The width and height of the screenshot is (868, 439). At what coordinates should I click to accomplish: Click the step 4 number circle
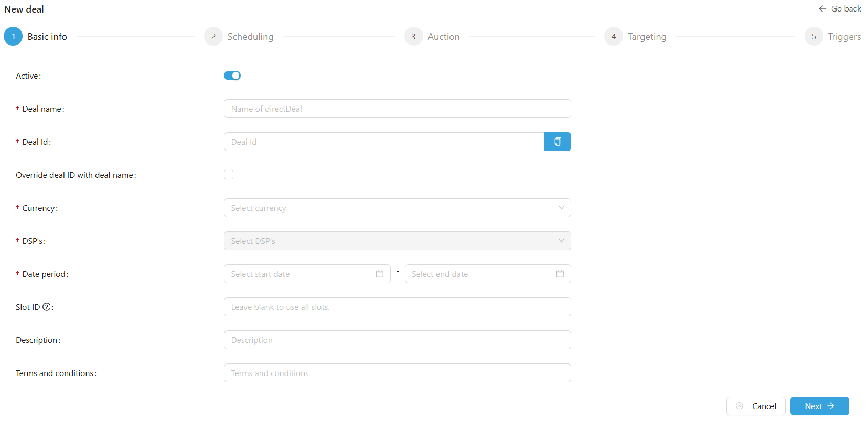pyautogui.click(x=613, y=36)
